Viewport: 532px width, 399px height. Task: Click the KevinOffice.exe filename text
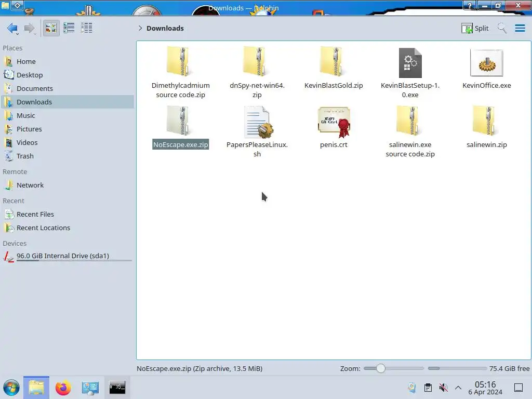coord(486,86)
